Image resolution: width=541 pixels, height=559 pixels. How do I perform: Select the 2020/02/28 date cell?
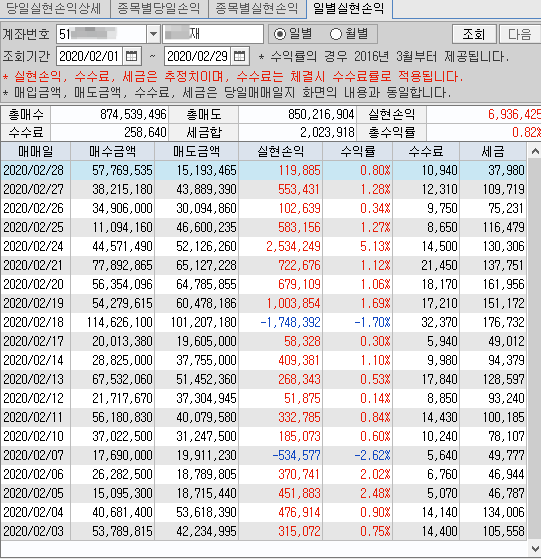click(x=36, y=170)
